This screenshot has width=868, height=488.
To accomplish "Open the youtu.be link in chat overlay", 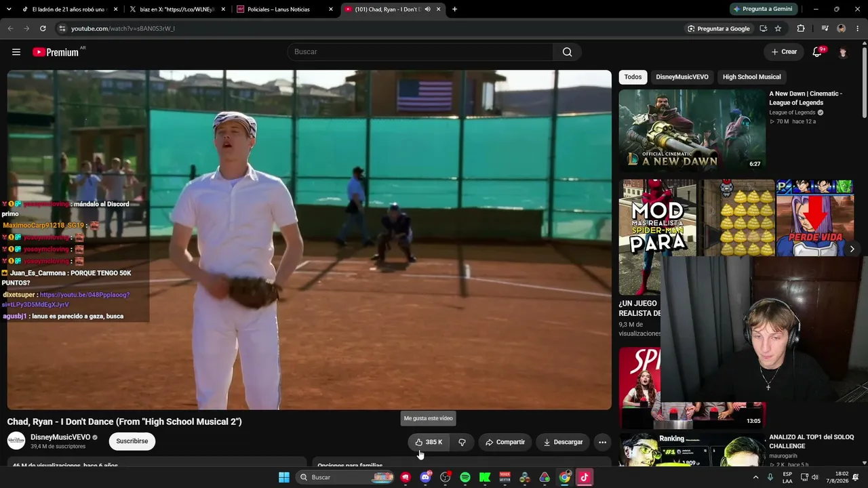I will [66, 300].
